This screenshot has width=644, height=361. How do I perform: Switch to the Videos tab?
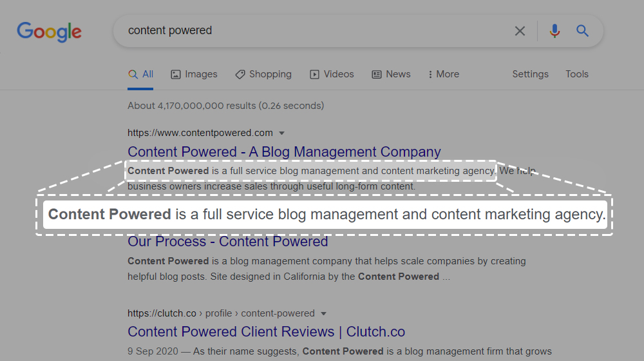tap(332, 74)
